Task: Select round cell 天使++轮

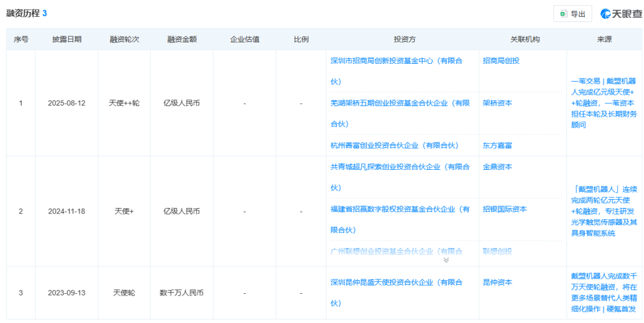Action: (x=124, y=103)
